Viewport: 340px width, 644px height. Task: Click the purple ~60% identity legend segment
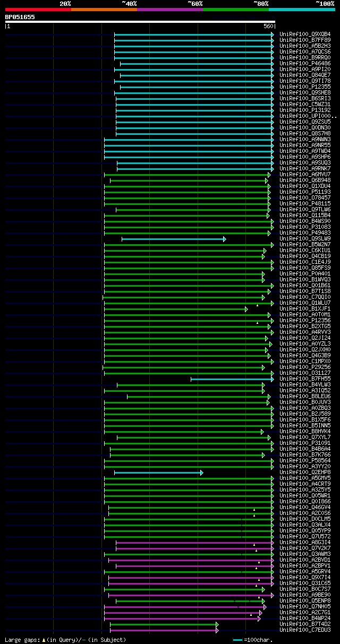170,10
